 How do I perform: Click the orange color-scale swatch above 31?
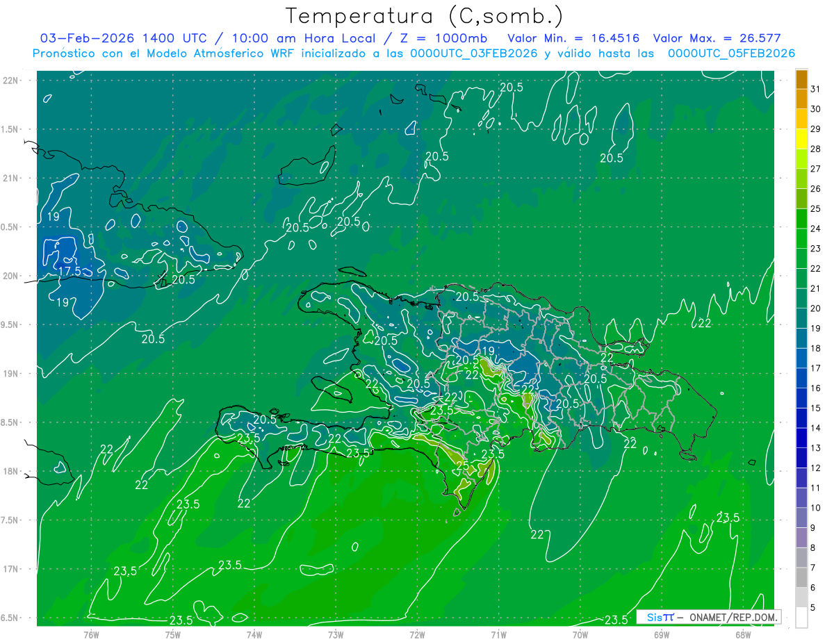click(x=801, y=80)
